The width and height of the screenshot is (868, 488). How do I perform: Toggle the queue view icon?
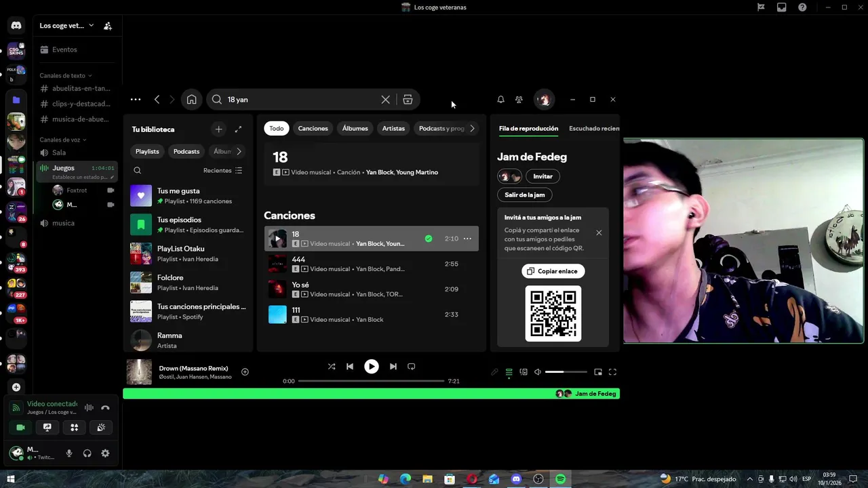tap(509, 371)
